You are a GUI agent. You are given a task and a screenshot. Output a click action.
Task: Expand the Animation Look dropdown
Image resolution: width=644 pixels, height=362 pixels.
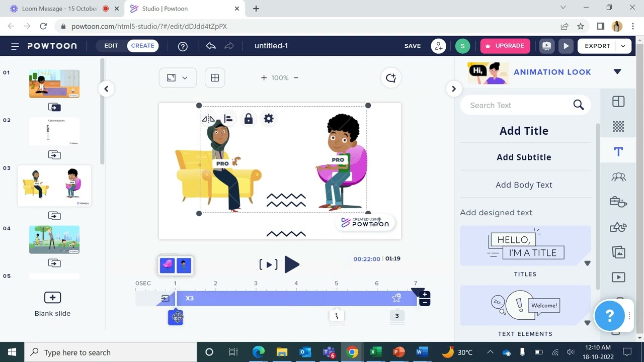click(617, 72)
